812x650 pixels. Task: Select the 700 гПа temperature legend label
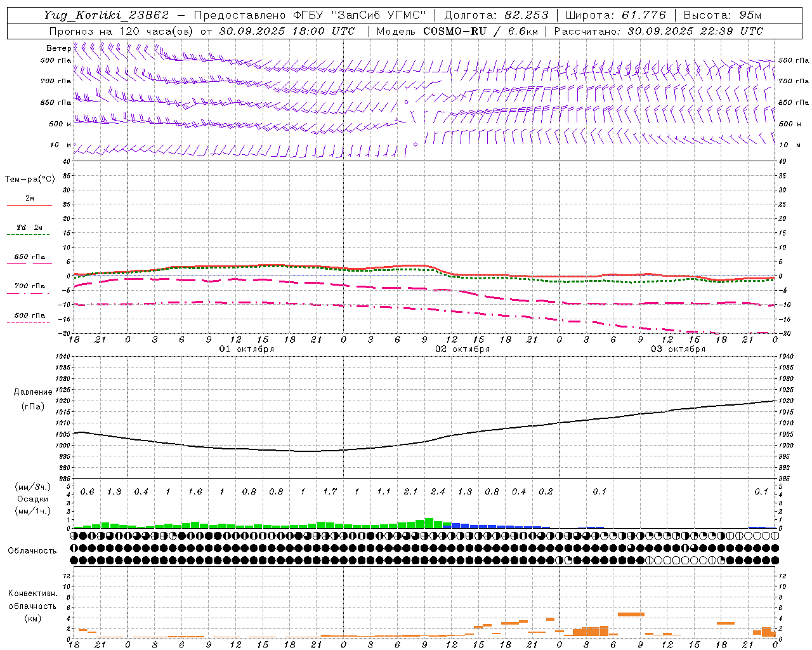pos(29,286)
